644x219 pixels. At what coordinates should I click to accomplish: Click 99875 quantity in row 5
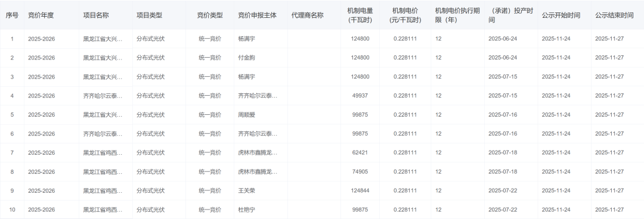[x=360, y=115]
